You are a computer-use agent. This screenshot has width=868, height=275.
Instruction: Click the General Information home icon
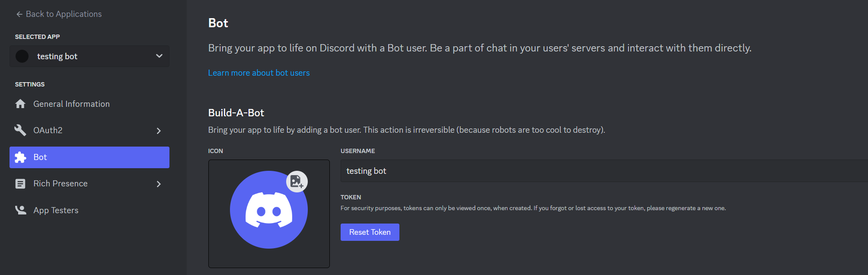(x=20, y=104)
